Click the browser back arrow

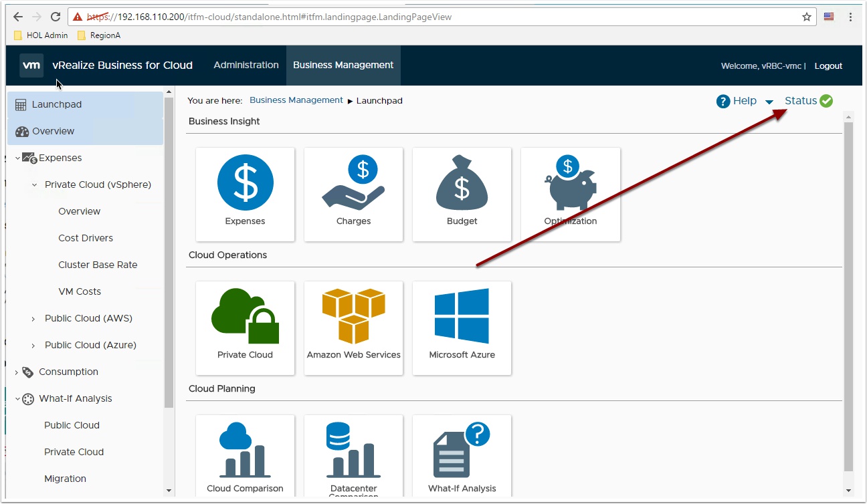tap(18, 17)
